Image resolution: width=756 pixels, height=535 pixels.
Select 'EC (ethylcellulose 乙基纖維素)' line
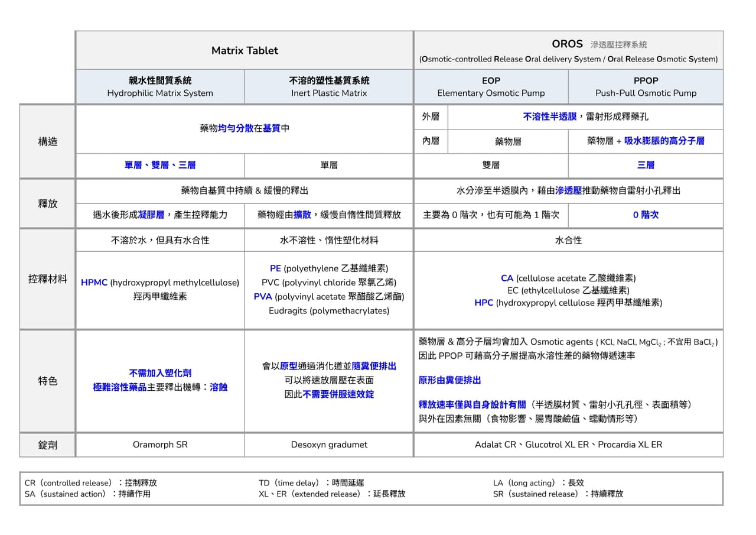pos(568,291)
